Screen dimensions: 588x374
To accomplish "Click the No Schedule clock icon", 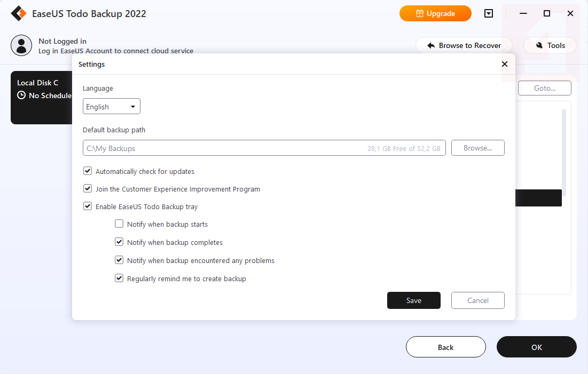I will tap(21, 96).
